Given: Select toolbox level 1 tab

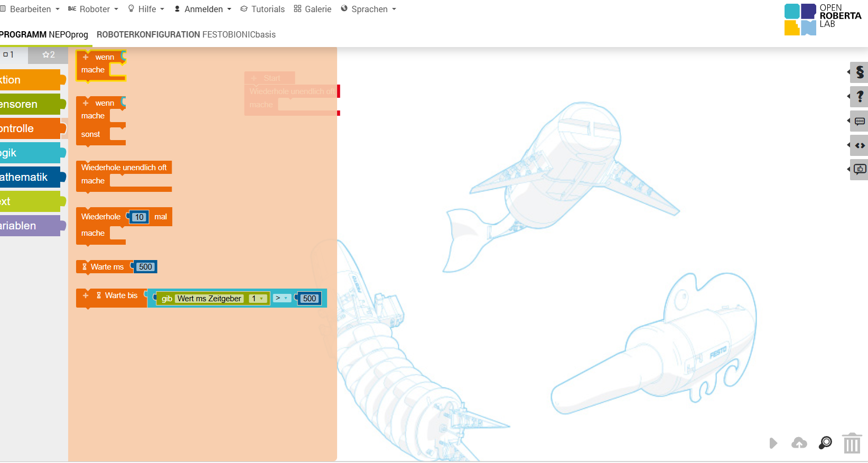Looking at the screenshot, I should 14,55.
